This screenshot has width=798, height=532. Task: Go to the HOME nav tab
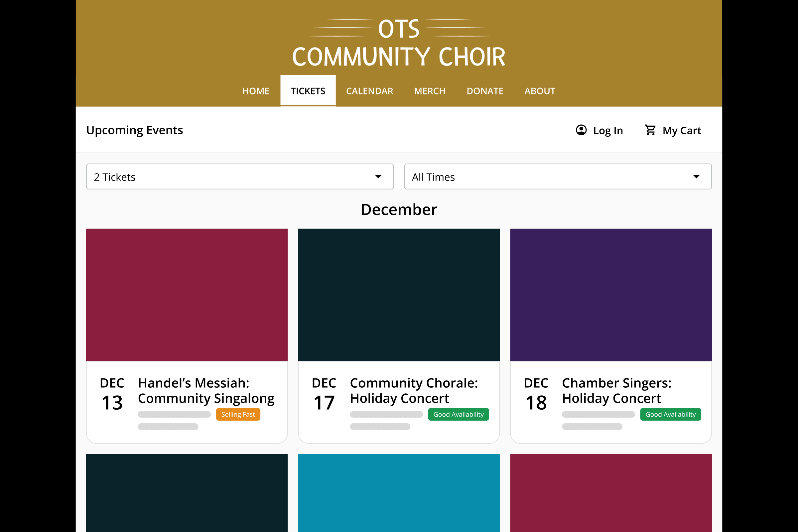pyautogui.click(x=256, y=91)
